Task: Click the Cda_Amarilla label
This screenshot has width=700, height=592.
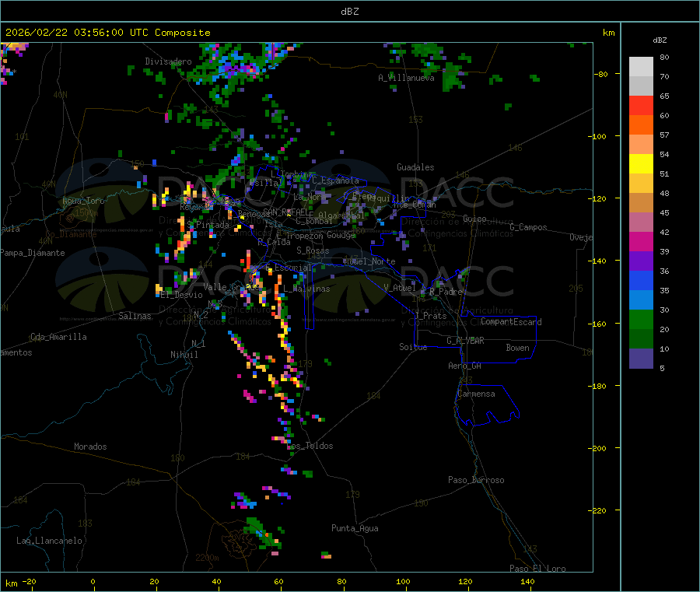Action: (x=58, y=337)
